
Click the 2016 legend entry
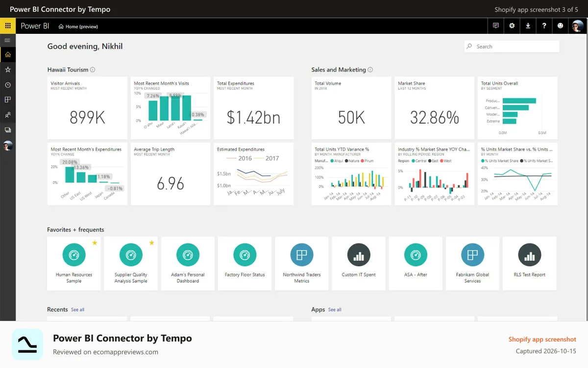pyautogui.click(x=240, y=158)
